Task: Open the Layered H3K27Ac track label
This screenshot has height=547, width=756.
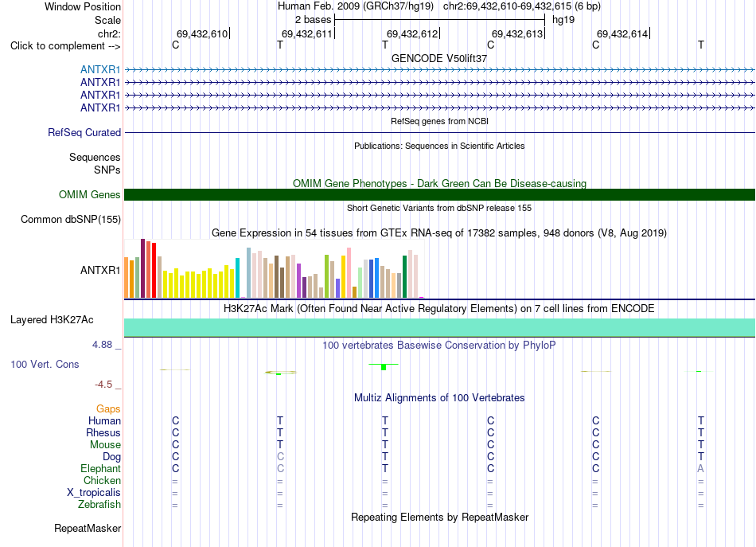Action: pos(52,320)
